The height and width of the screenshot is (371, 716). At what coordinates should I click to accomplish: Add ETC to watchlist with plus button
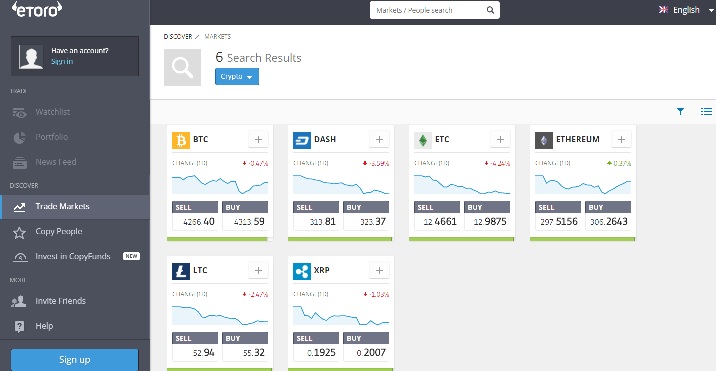500,139
